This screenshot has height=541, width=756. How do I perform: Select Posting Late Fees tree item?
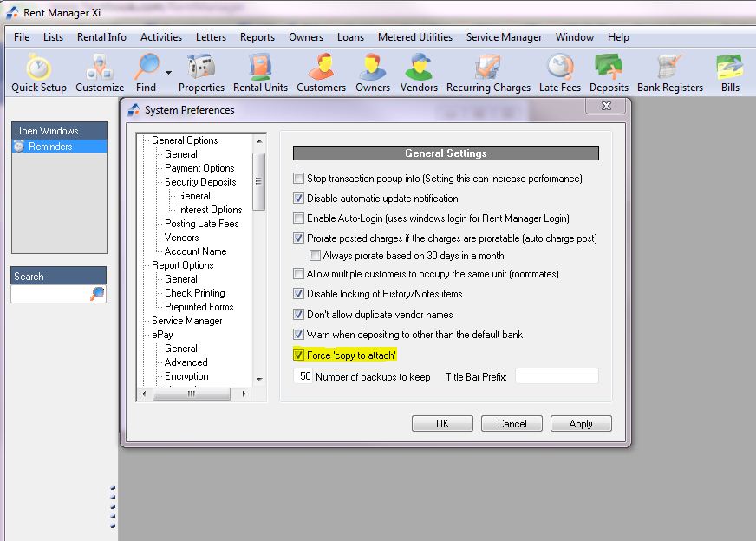[x=201, y=224]
